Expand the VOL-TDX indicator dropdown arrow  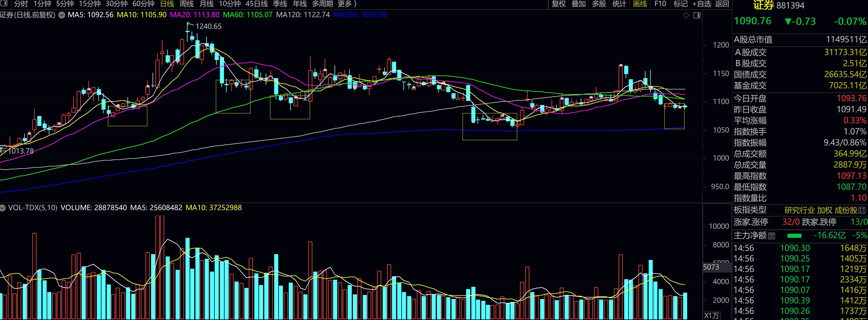coord(3,208)
